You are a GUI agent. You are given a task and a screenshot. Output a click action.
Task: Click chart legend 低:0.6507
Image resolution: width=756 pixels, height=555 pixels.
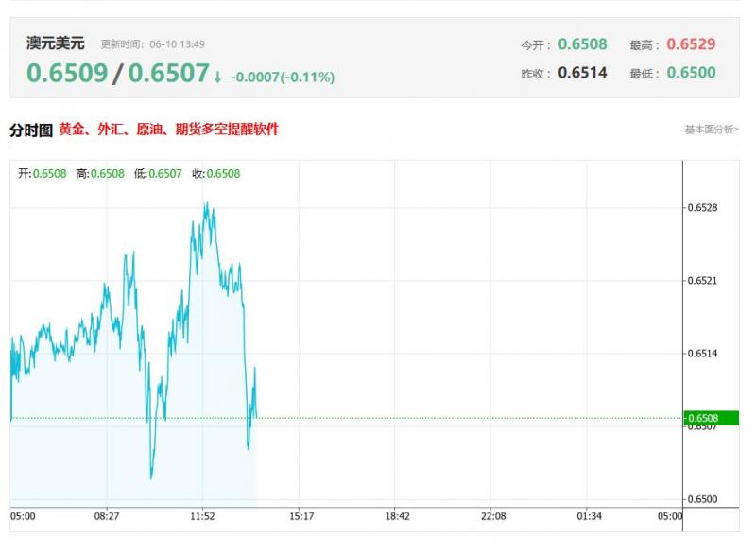(x=158, y=174)
